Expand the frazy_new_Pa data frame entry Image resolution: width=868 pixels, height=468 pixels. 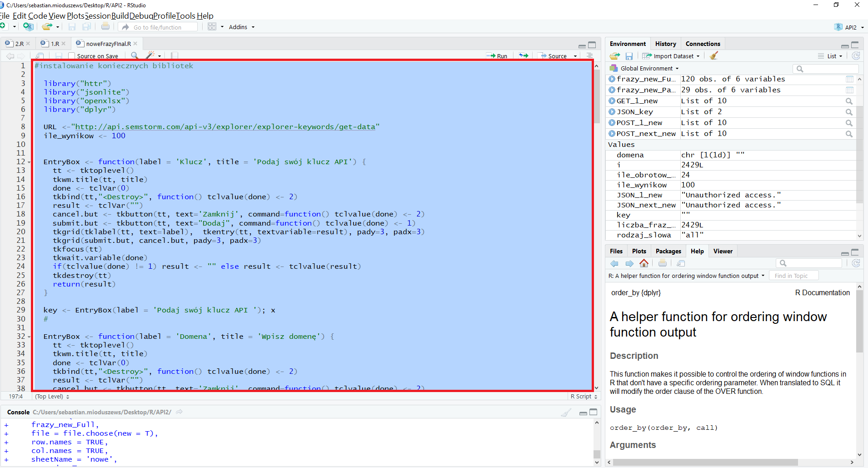tap(612, 90)
